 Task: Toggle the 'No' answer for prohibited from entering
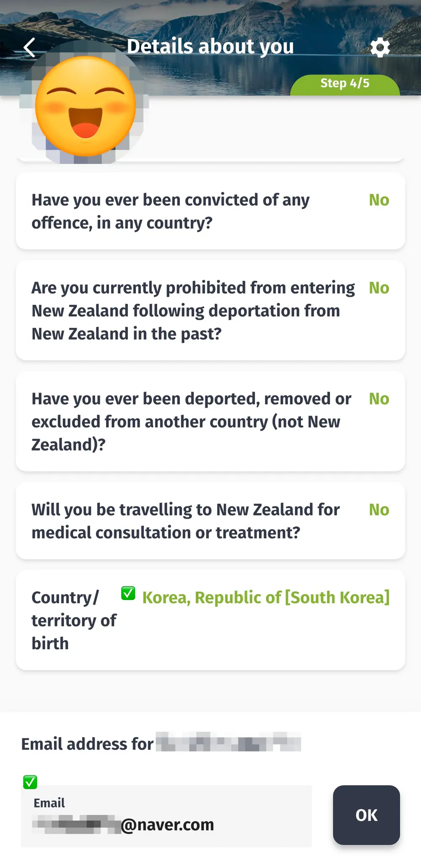pos(379,288)
